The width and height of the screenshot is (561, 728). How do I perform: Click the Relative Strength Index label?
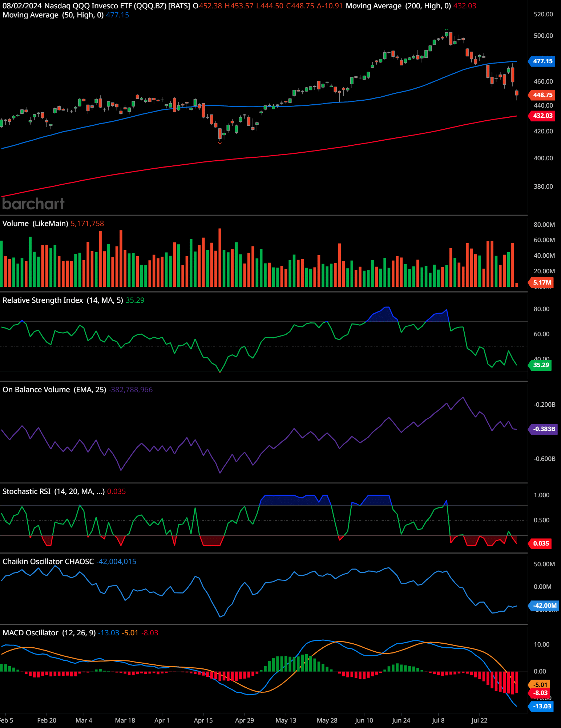(62, 300)
